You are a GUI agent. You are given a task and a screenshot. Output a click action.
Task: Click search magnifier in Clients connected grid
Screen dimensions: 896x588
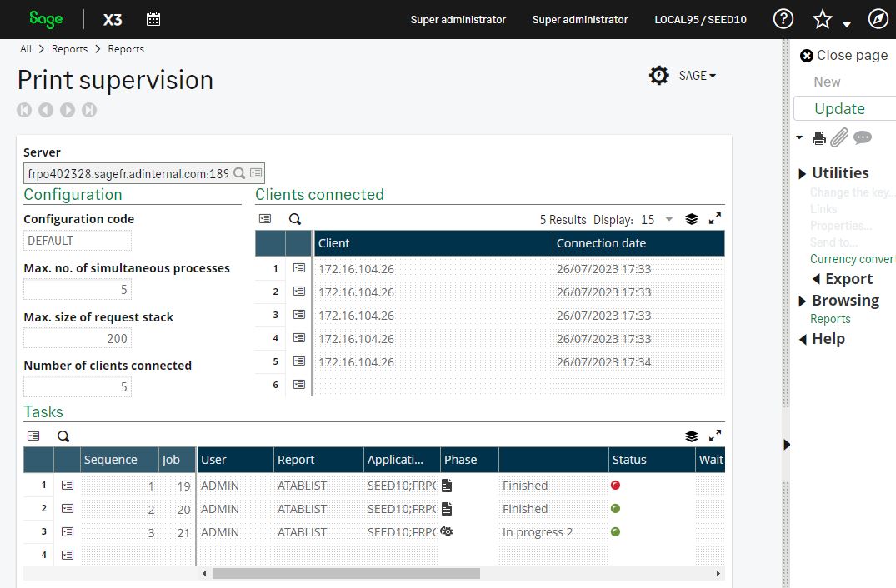pos(295,219)
